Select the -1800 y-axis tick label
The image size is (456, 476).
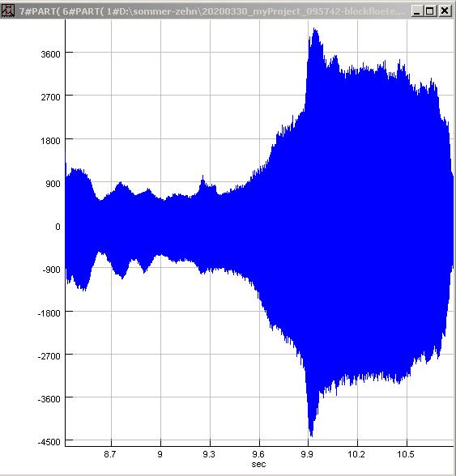click(x=49, y=313)
